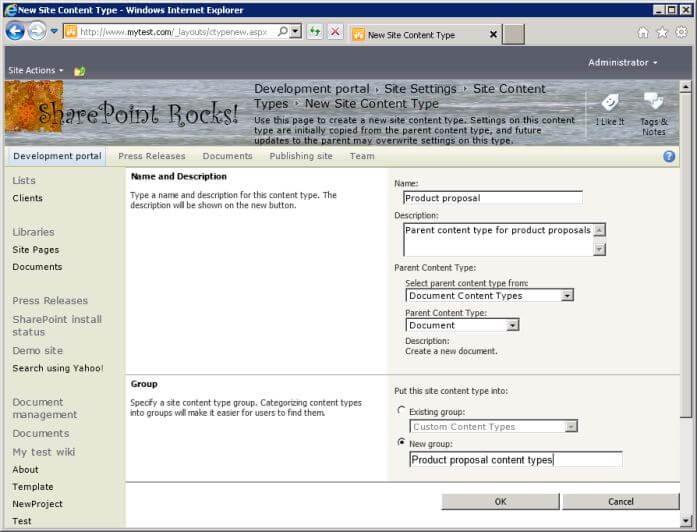Select the Documents top navigation tab
Viewport: 697px width, 532px height.
[x=227, y=156]
